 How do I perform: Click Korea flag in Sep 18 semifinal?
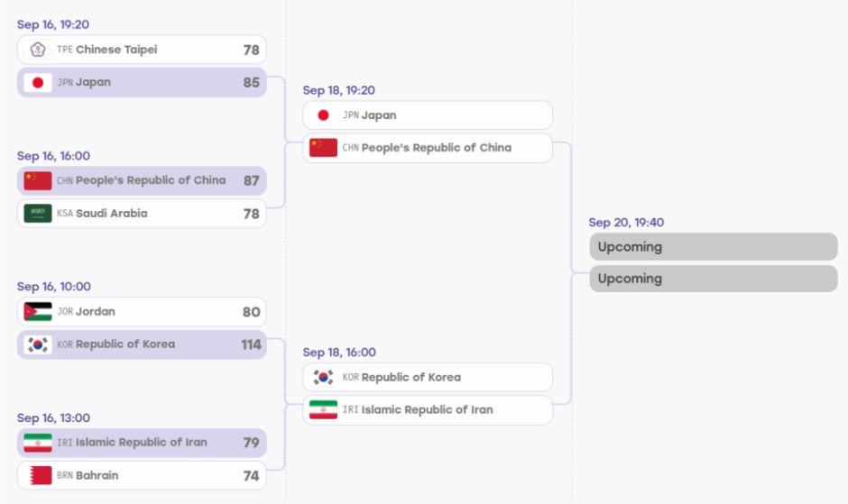pyautogui.click(x=323, y=377)
